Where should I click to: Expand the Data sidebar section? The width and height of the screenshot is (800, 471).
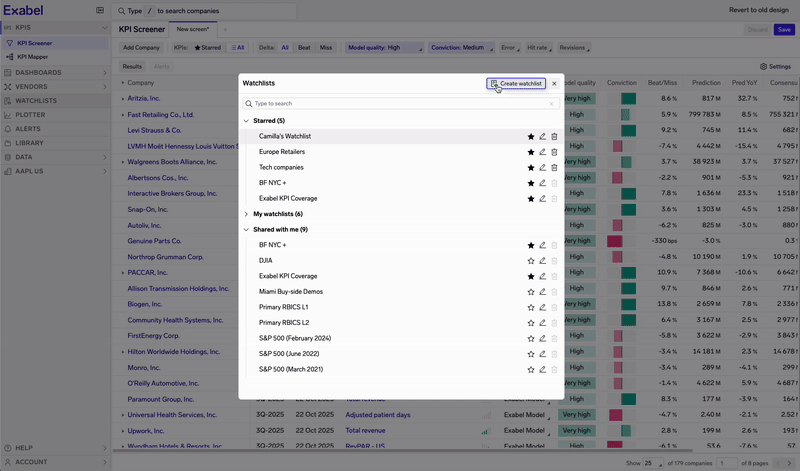pos(55,157)
